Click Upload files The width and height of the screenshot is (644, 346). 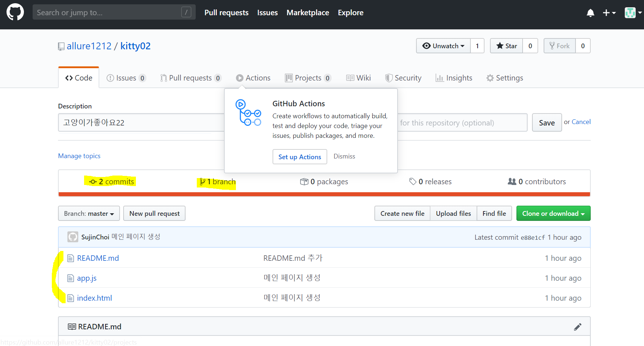point(453,214)
